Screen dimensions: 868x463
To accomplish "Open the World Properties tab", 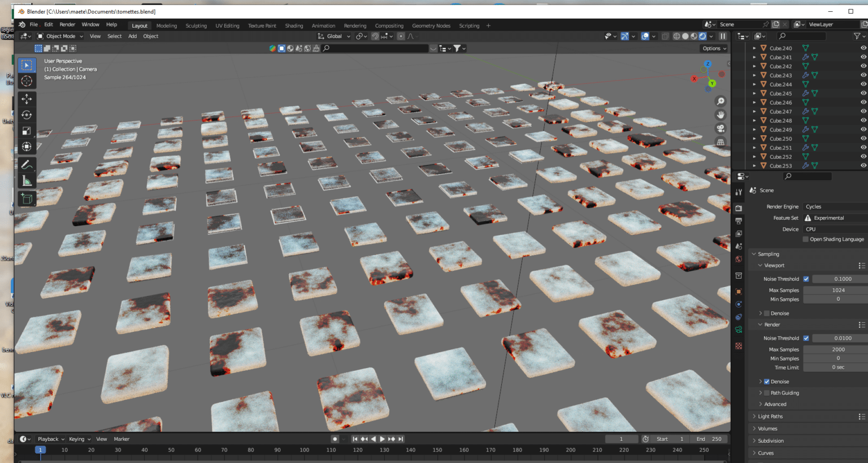I will [739, 259].
